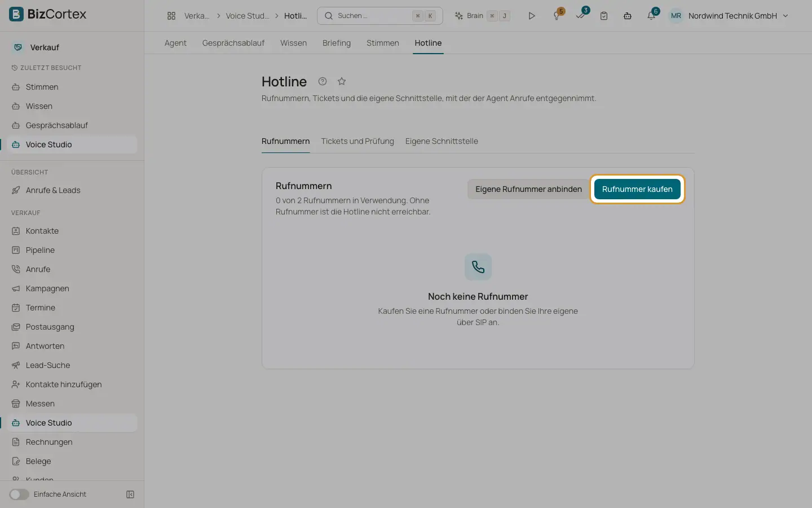Open Lead-Suche in the sidebar

pos(72,365)
